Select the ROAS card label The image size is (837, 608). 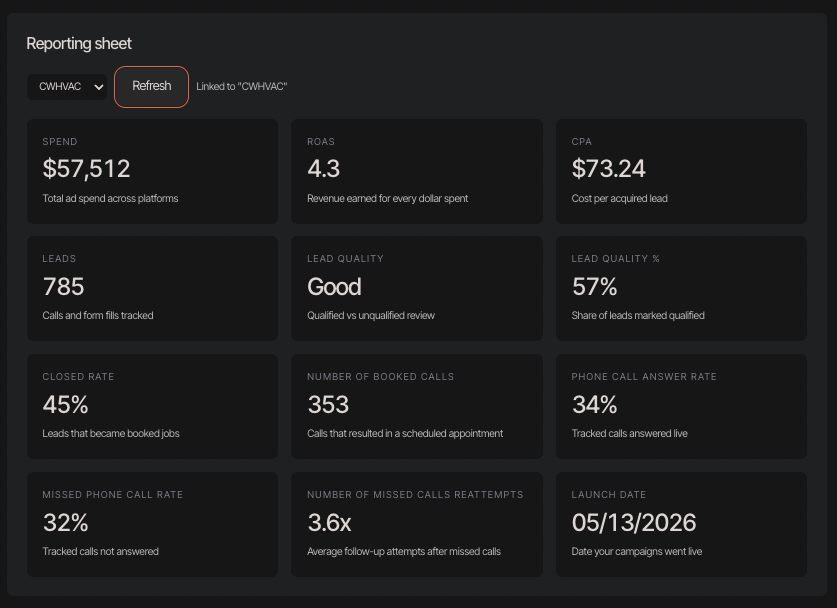point(321,141)
